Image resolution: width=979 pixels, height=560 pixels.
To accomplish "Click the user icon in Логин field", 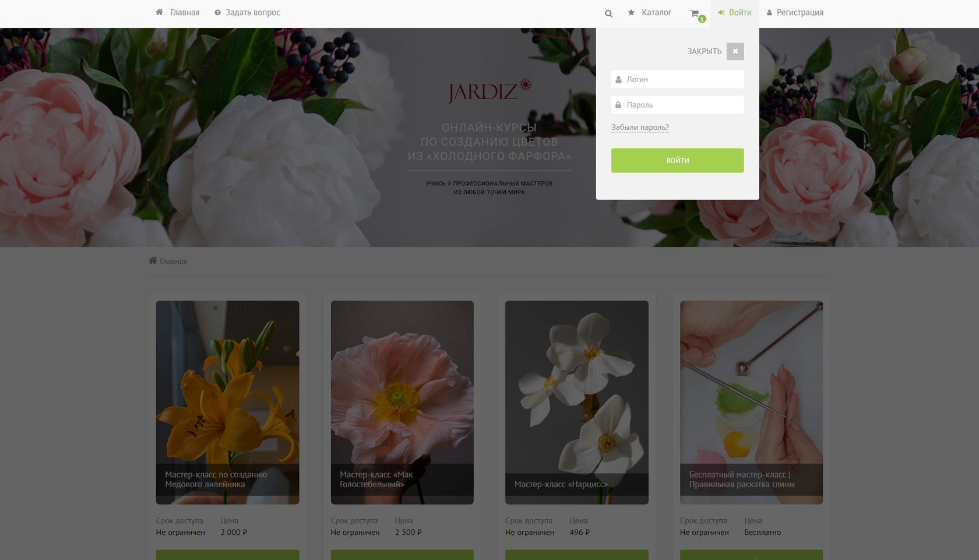I will pyautogui.click(x=618, y=79).
